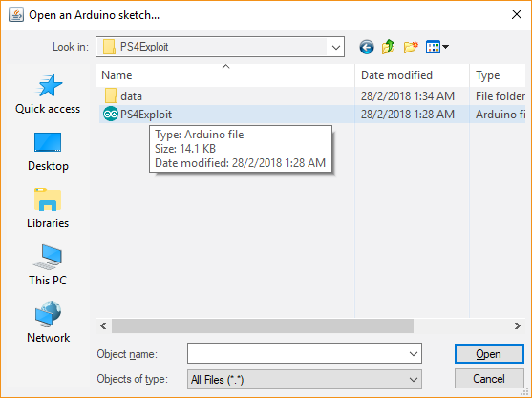Click the Up One Level folder icon
532x398 pixels.
pyautogui.click(x=389, y=47)
